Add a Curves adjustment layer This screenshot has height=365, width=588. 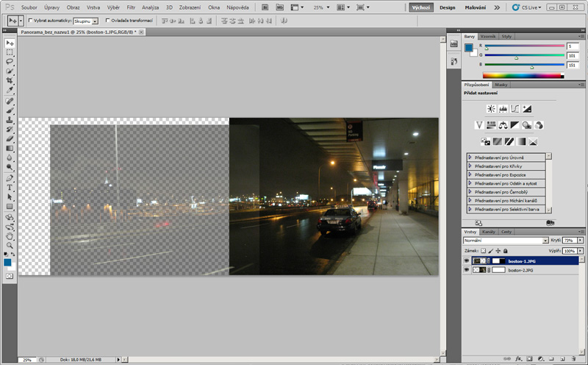(x=515, y=109)
